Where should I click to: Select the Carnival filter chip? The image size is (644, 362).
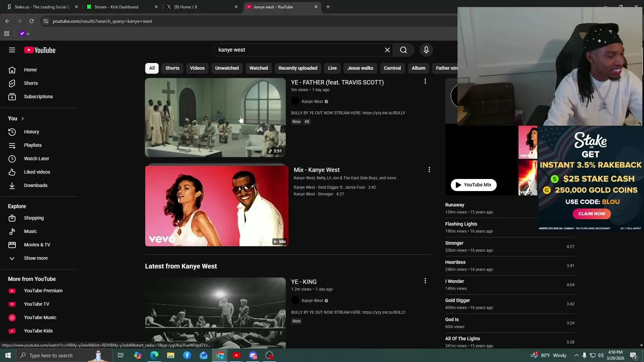point(392,68)
